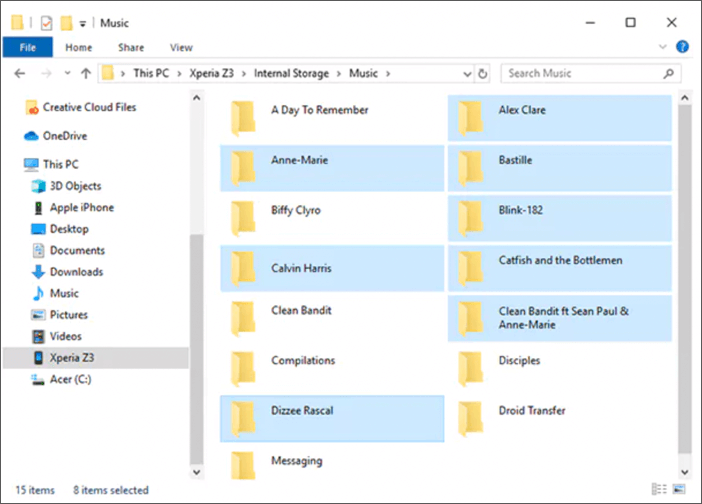Click the Forward navigation arrow
Screen dimensions: 702x504
click(46, 73)
